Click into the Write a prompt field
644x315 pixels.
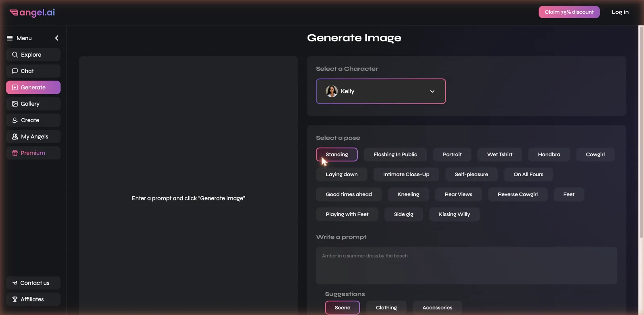[x=466, y=266]
